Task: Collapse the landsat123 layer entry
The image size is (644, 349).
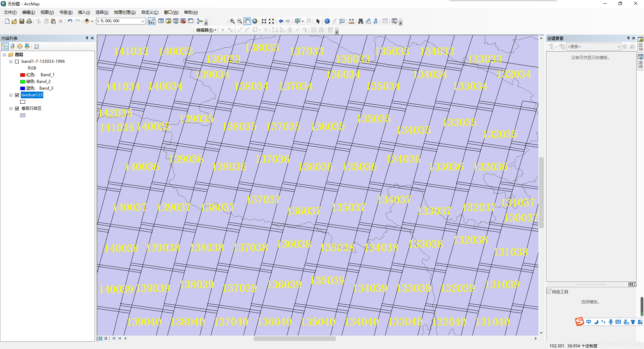Action: pos(10,95)
